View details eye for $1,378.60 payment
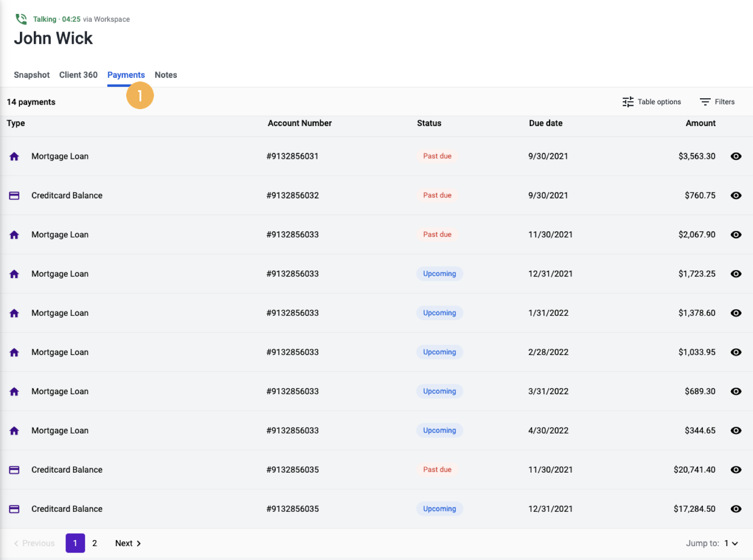 736,313
